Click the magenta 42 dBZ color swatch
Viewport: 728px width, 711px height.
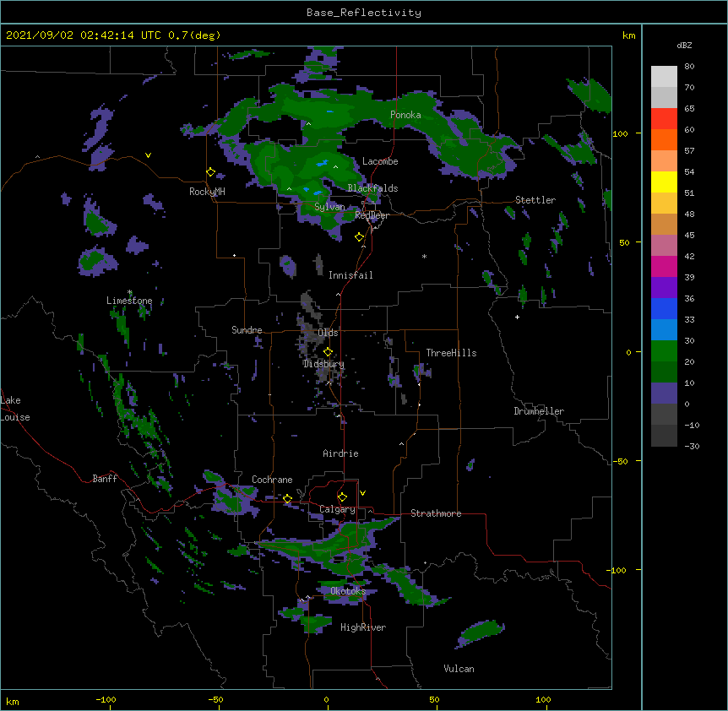664,266
